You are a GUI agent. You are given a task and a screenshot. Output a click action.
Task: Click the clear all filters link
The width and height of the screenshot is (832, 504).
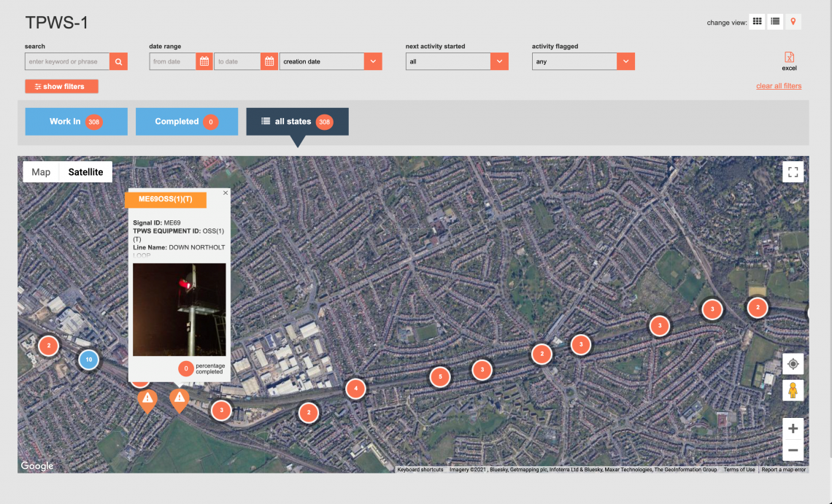[x=778, y=86]
